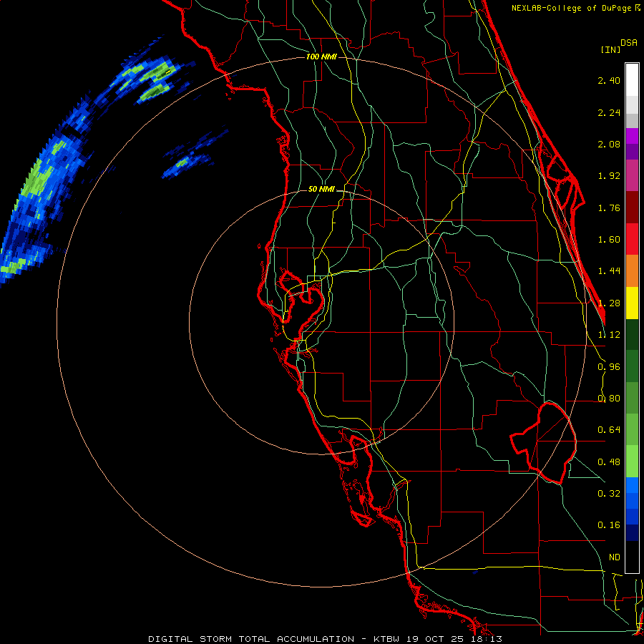The image size is (644, 644).
Task: Pick the bright red legend swatch
Action: [632, 240]
